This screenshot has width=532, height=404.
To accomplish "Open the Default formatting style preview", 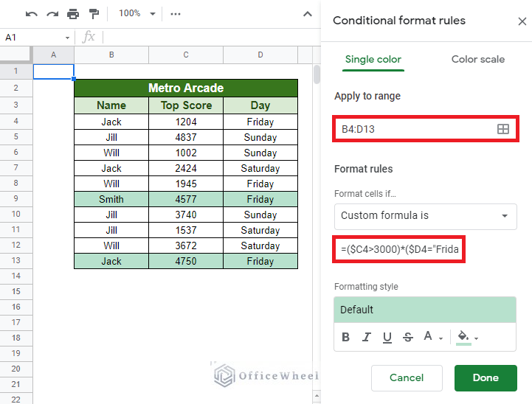I will pos(425,310).
